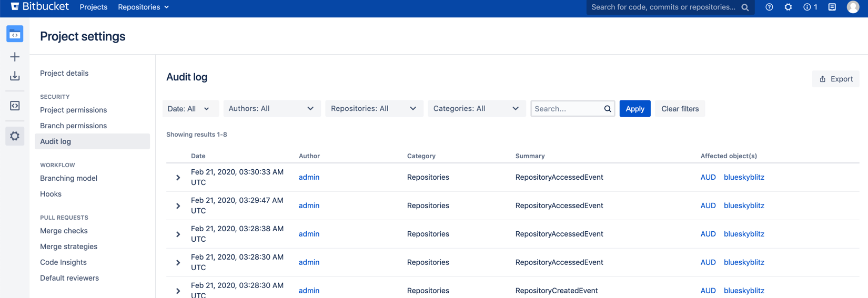868x298 pixels.
Task: Open the Categories: All filter dropdown
Action: (476, 109)
